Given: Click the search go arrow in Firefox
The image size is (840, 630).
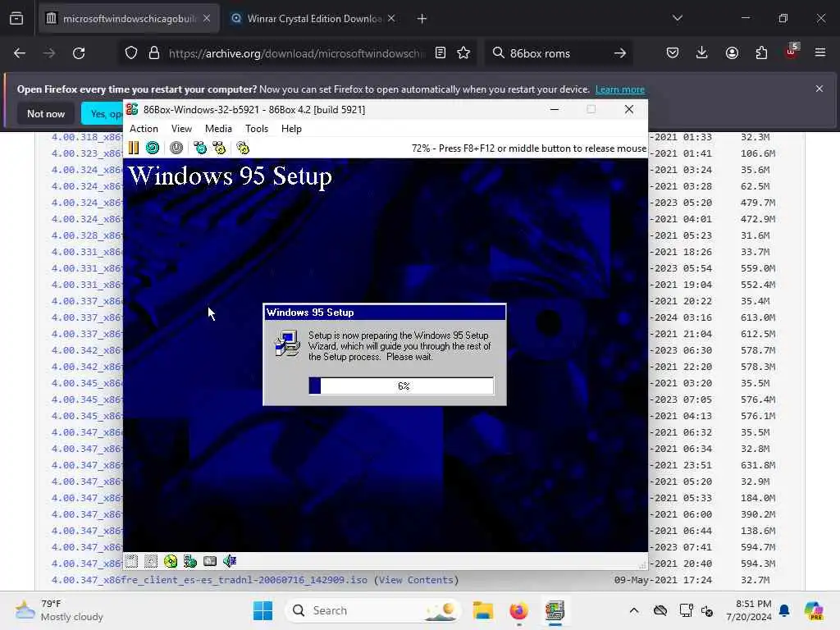Looking at the screenshot, I should click(620, 53).
